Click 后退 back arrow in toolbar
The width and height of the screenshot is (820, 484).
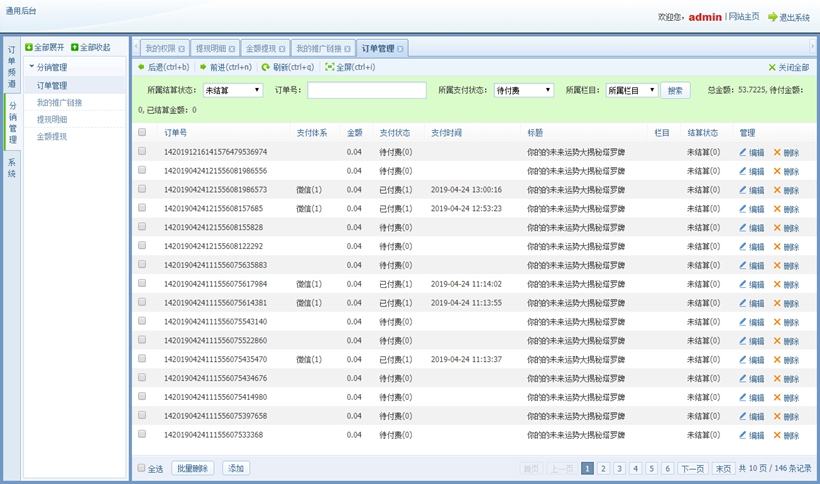[142, 67]
